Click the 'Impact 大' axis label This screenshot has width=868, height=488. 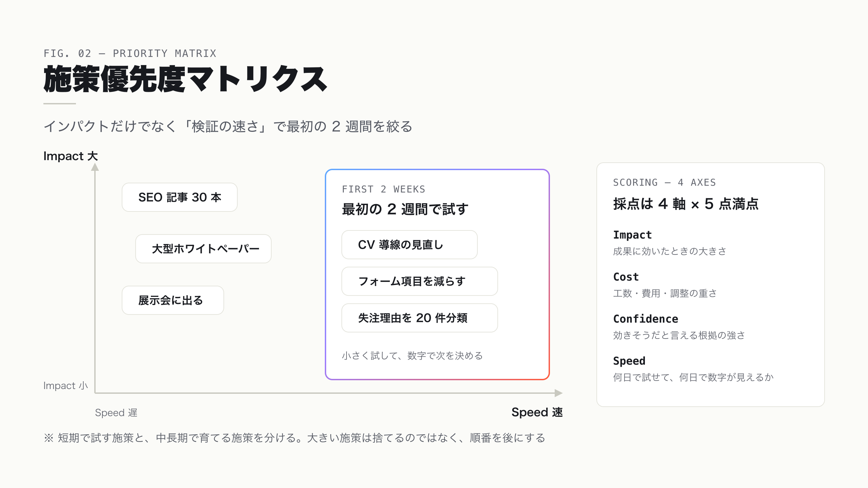71,156
